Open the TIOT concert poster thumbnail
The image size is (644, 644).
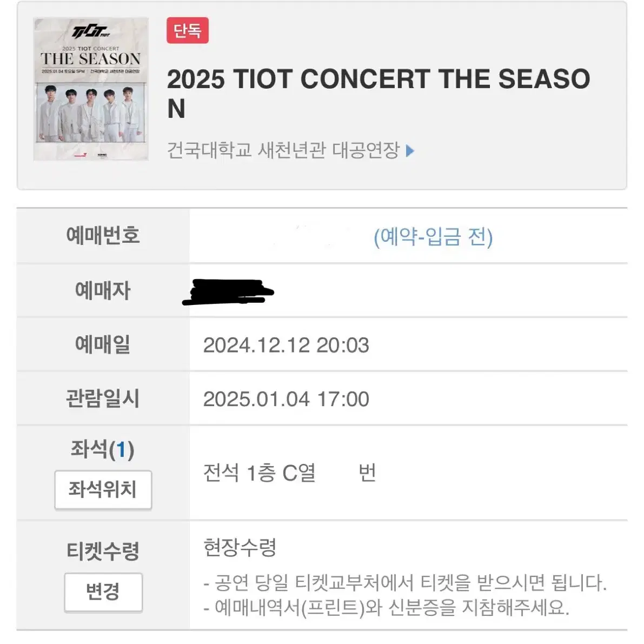click(x=91, y=89)
